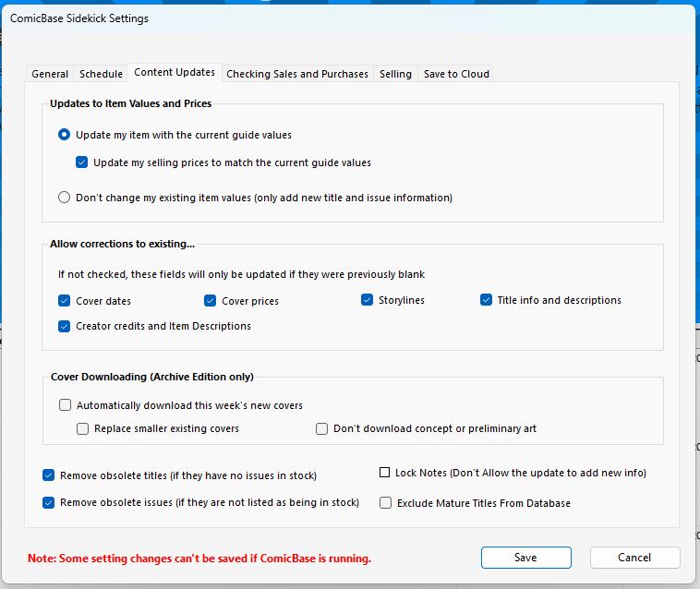Select 'Update my item with the current guide values'
This screenshot has height=589, width=700.
coord(65,134)
